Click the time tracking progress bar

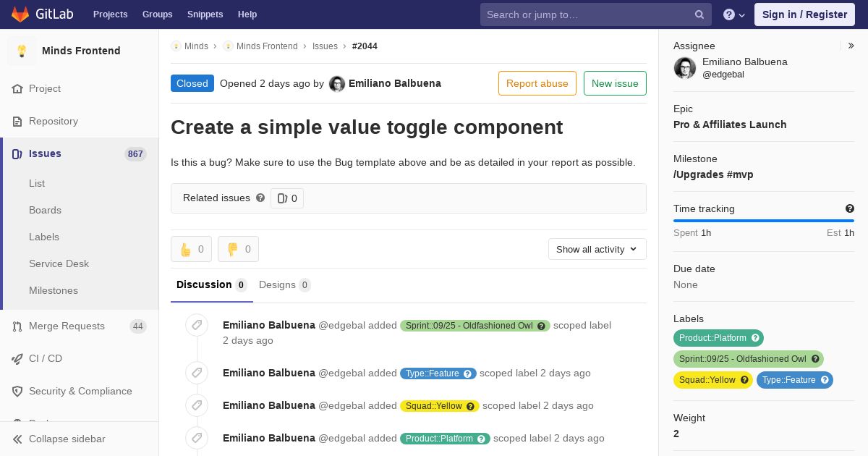pos(764,221)
